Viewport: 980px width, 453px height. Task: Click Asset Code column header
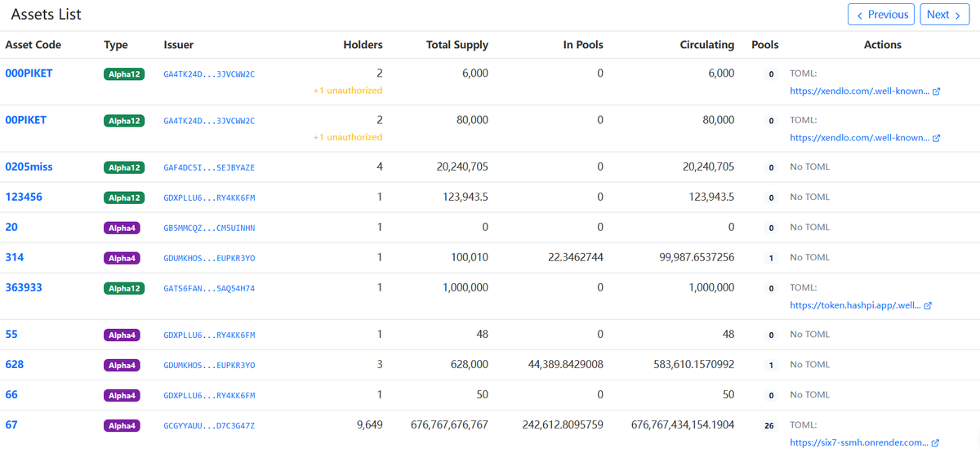(33, 45)
